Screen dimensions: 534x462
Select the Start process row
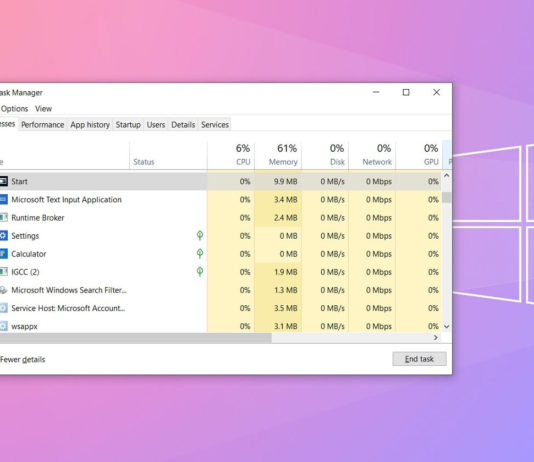tap(220, 181)
